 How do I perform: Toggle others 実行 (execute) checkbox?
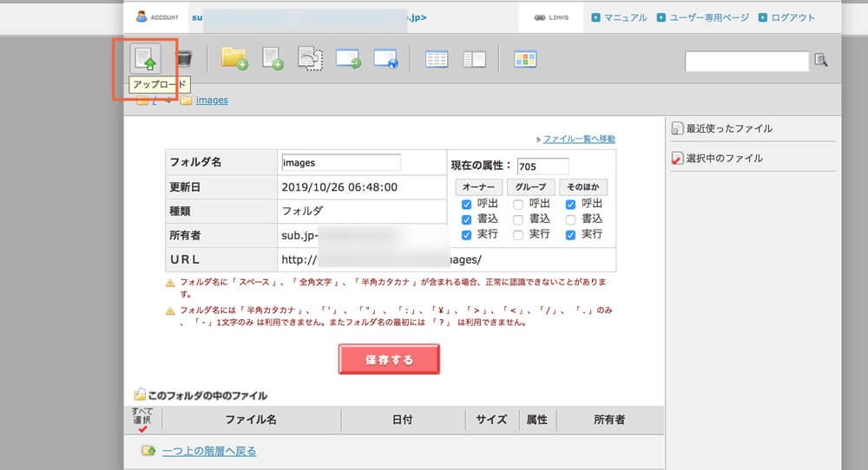(x=571, y=236)
